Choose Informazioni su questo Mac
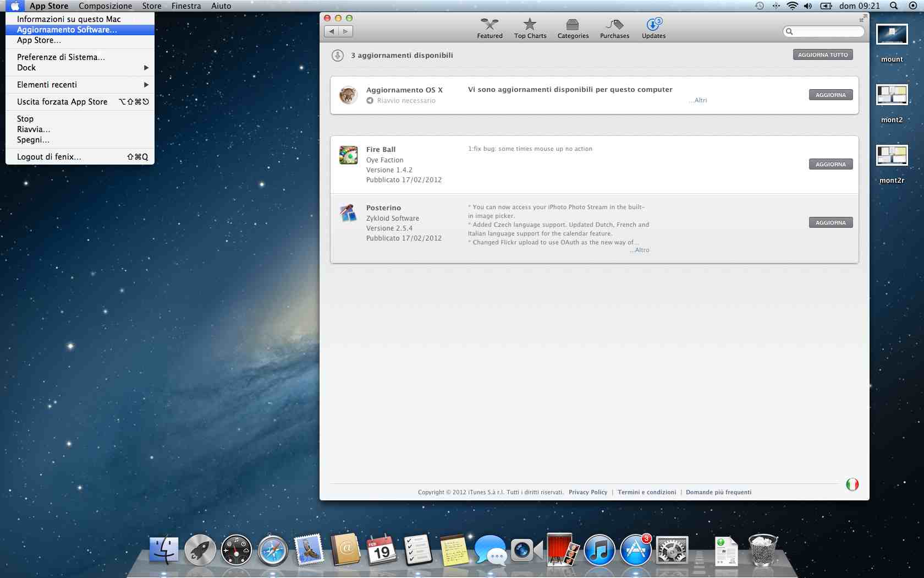Viewport: 924px width, 578px height. (80, 19)
